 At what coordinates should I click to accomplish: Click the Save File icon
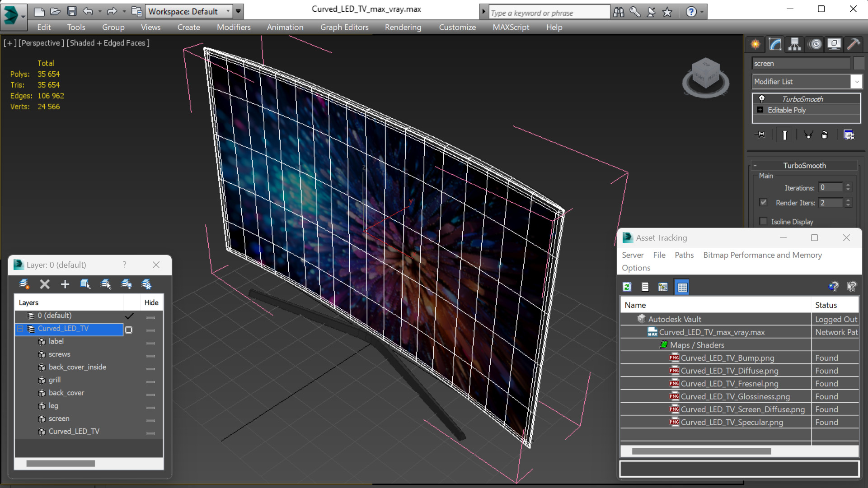[72, 11]
